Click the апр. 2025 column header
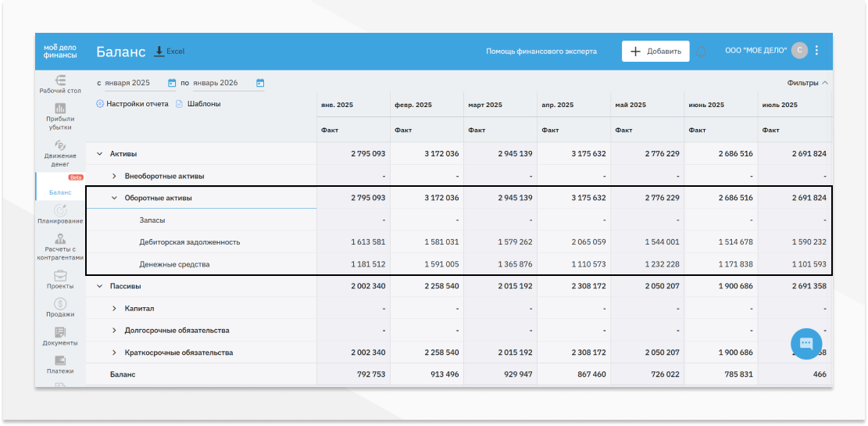The image size is (868, 426). click(x=558, y=105)
